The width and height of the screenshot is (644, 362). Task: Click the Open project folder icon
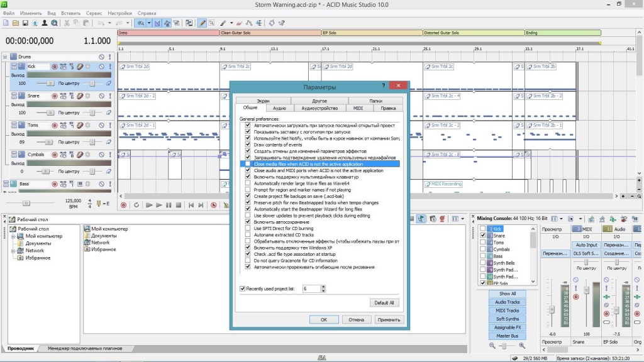tap(16, 23)
